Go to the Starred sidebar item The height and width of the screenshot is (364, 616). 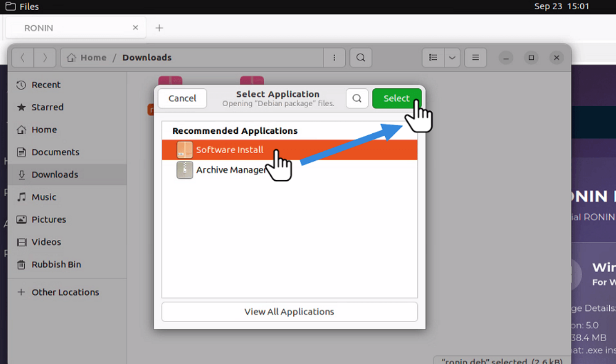click(47, 107)
